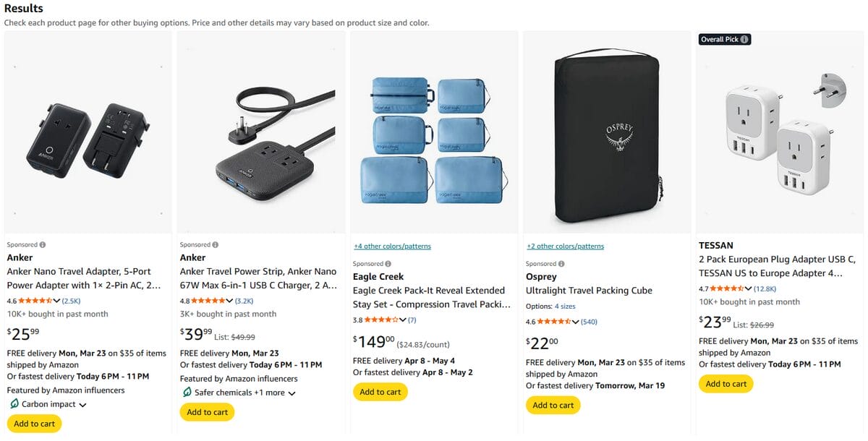Open the rating breakdown chevron on Osprey cube
This screenshot has width=868, height=441.
(x=576, y=321)
